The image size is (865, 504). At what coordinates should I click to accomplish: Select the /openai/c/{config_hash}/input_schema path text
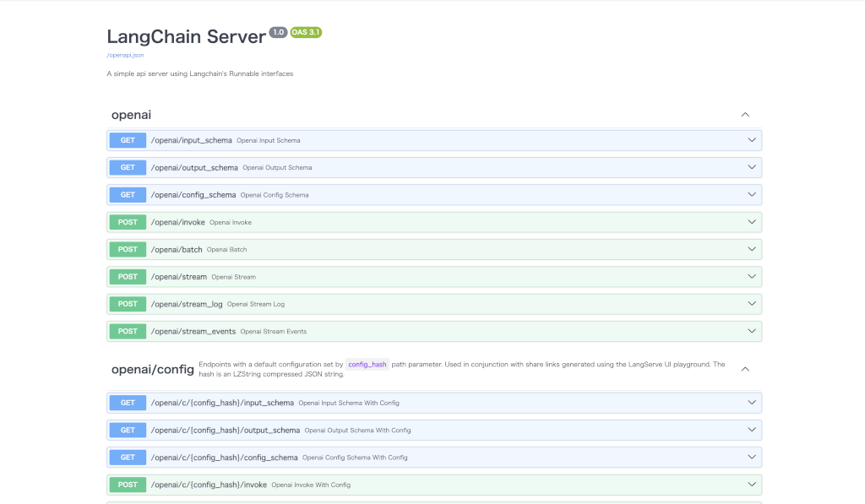222,403
